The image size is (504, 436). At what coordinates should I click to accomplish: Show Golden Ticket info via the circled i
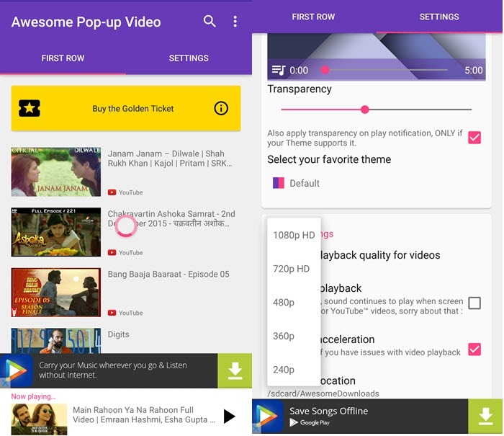tap(221, 108)
